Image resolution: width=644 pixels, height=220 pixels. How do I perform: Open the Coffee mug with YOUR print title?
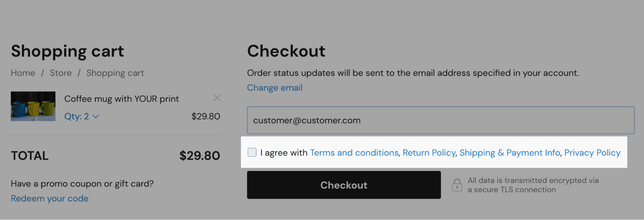[121, 99]
